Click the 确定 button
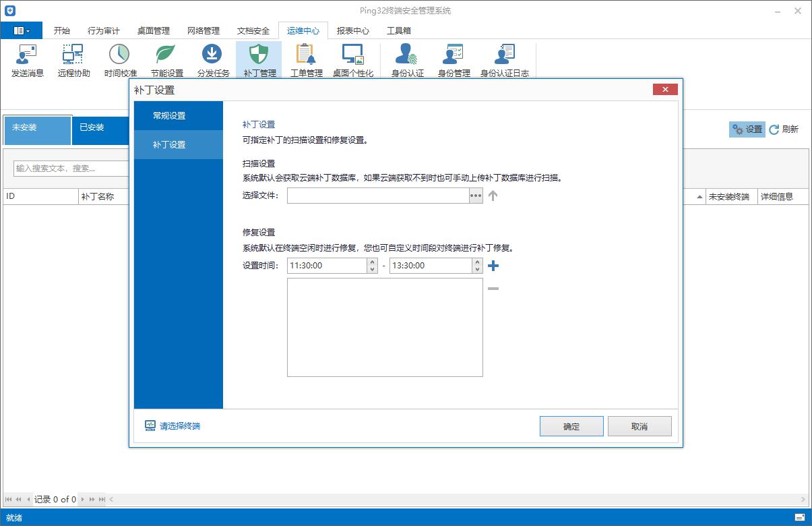812x526 pixels. point(571,426)
